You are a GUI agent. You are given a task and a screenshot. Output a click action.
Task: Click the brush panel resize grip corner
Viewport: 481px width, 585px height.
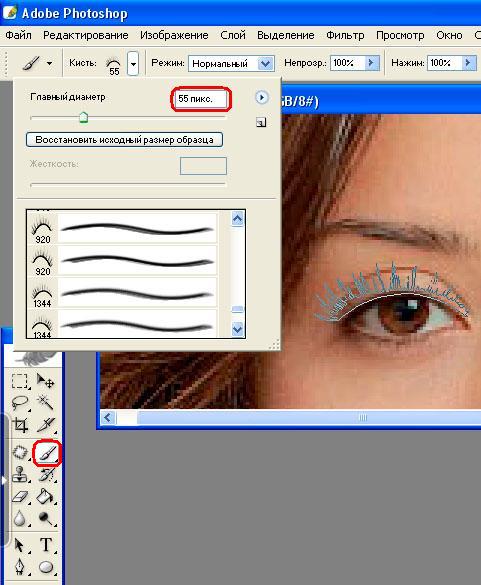pos(274,345)
